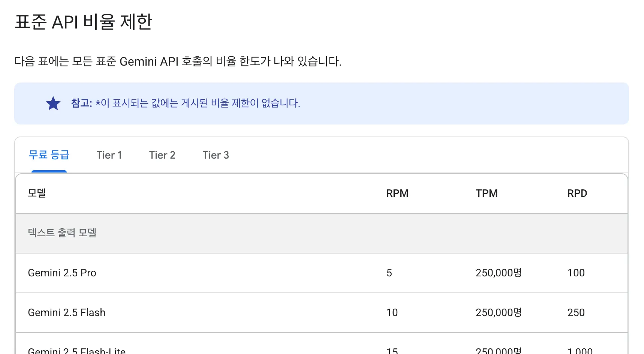This screenshot has width=644, height=354.
Task: Click the 참고 note text about unlisted limits
Action: (x=186, y=103)
